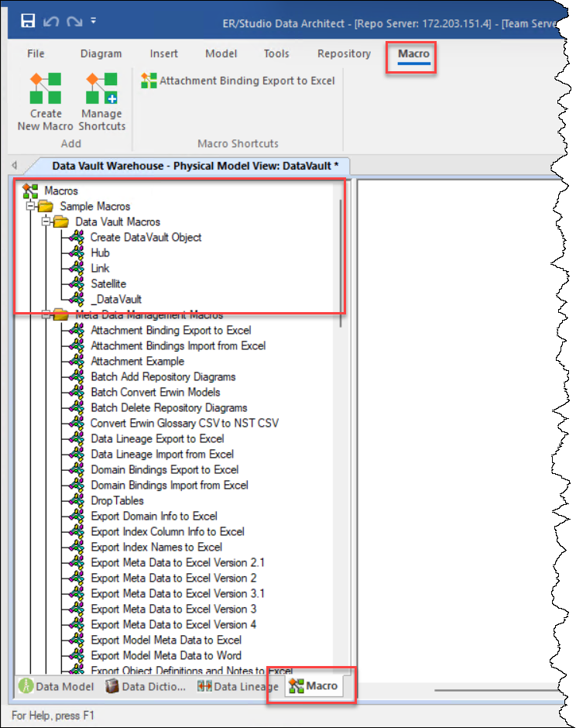Select Data Lineage Export to Excel macro
Viewport: 576px width, 728px height.
(157, 439)
